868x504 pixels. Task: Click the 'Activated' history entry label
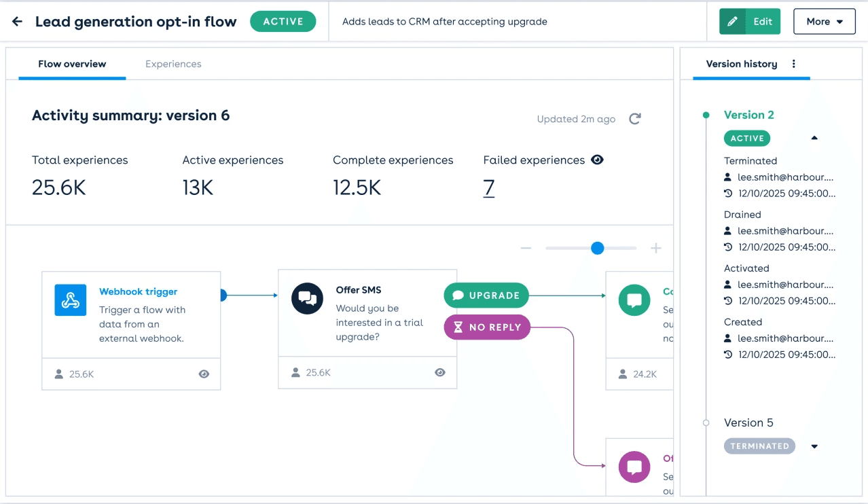pyautogui.click(x=746, y=268)
